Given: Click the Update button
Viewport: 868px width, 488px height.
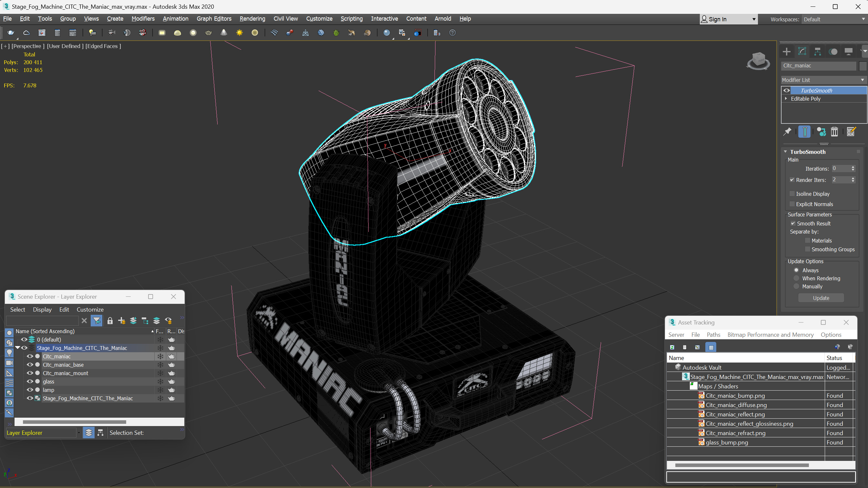Looking at the screenshot, I should coord(821,298).
